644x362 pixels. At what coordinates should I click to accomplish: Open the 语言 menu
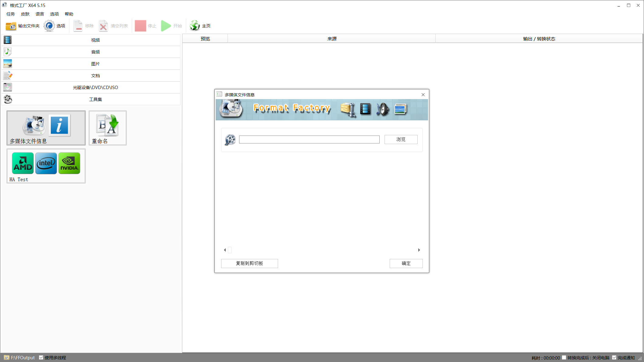tap(40, 14)
